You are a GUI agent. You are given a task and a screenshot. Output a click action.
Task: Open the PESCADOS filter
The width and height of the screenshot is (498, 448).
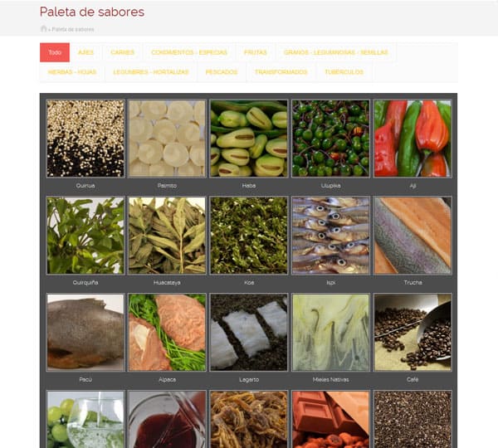tap(222, 72)
